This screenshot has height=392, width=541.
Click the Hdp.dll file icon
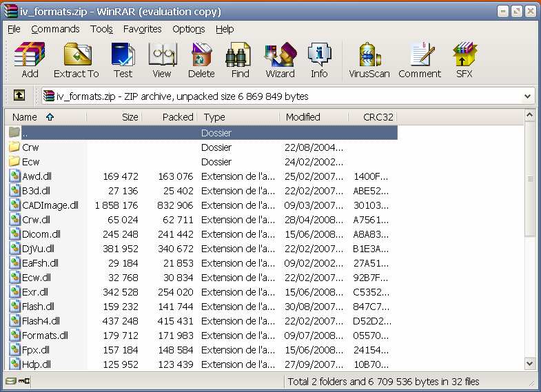point(14,364)
